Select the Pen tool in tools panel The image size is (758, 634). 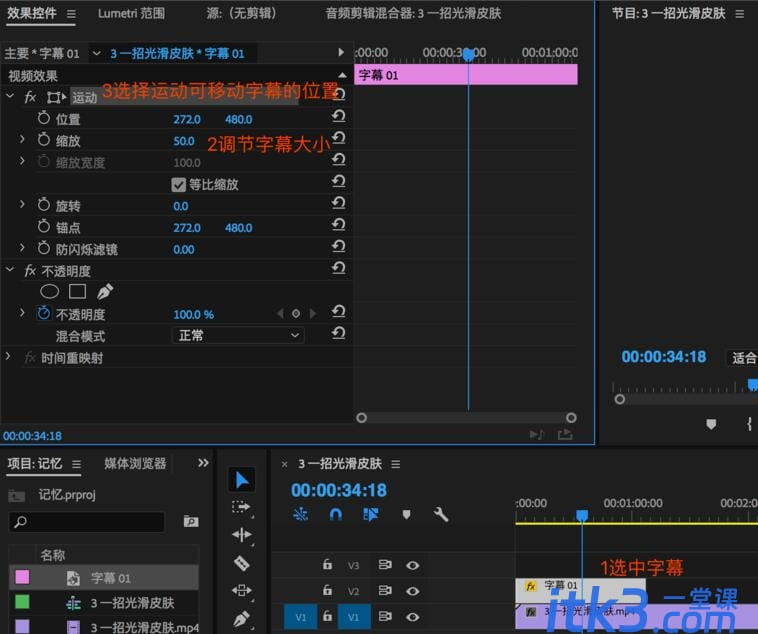pos(241,619)
